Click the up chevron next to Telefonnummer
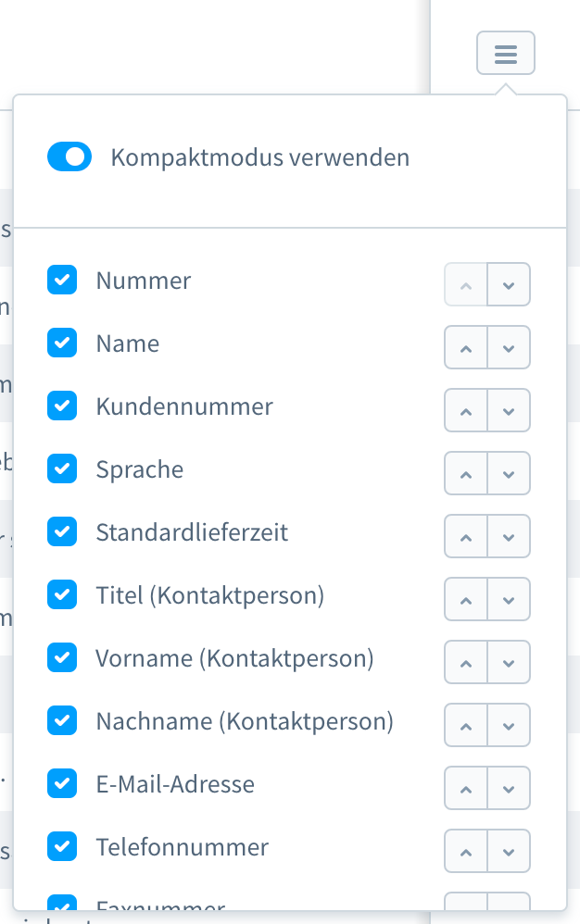 click(x=465, y=851)
